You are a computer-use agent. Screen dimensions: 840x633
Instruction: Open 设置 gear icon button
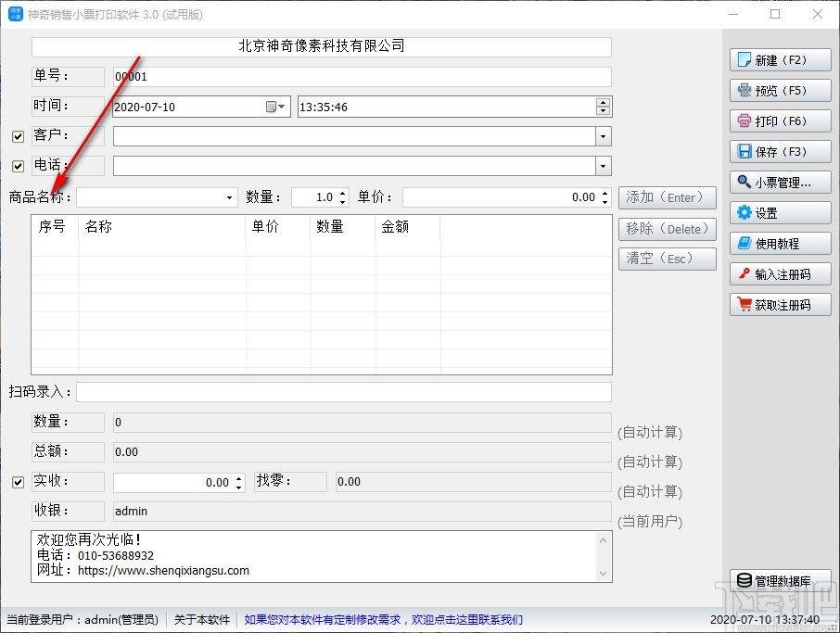[x=745, y=212]
